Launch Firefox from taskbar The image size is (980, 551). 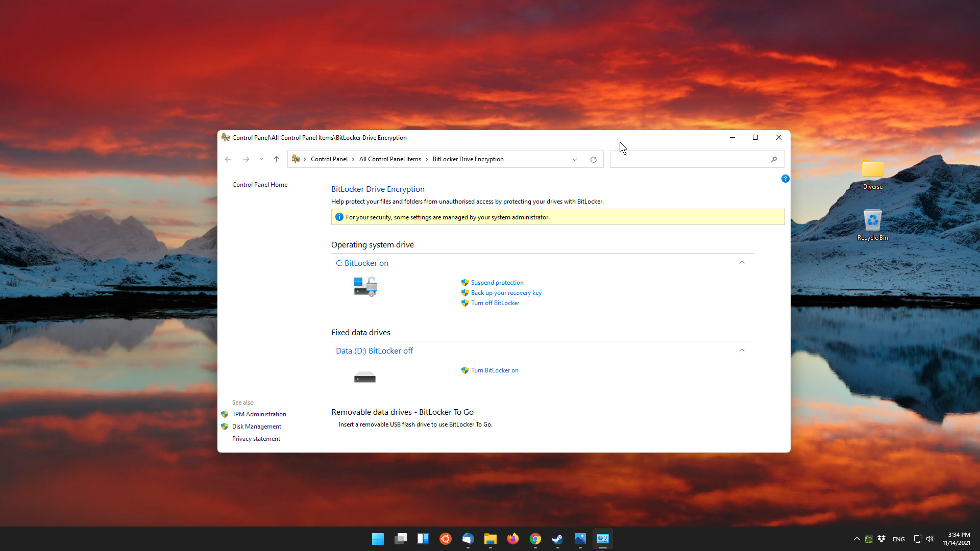(x=513, y=539)
